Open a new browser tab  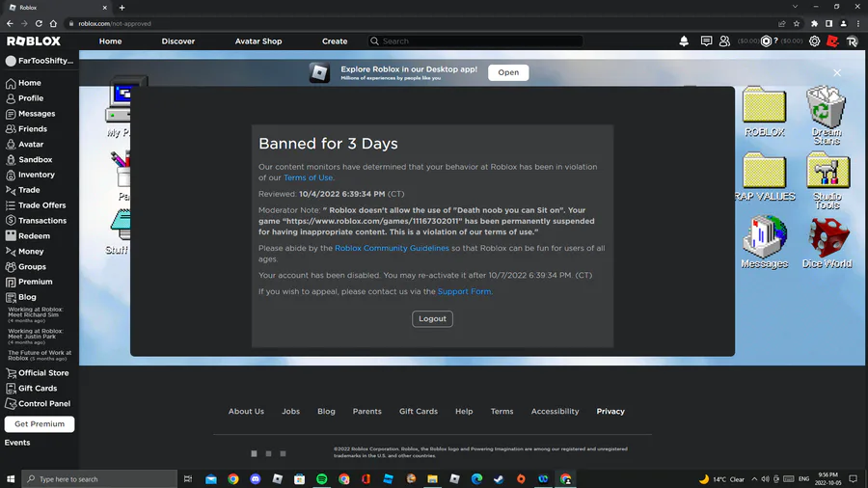click(x=122, y=8)
